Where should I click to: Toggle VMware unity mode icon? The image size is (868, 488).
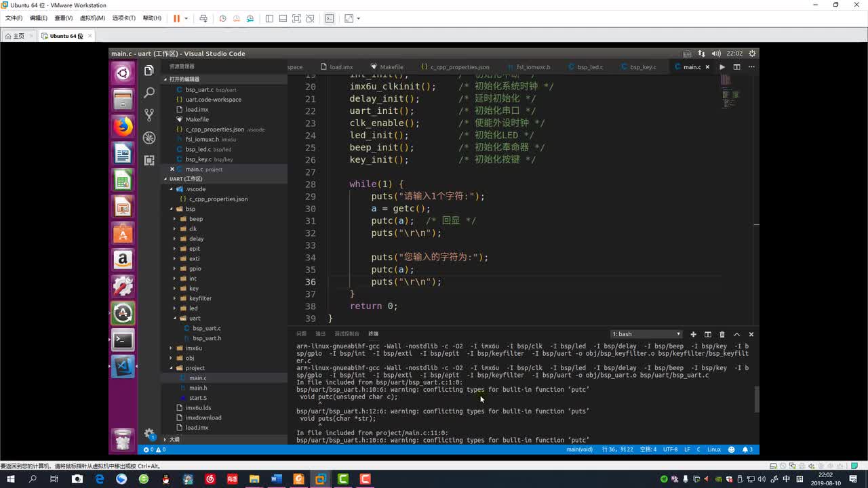[x=310, y=18]
